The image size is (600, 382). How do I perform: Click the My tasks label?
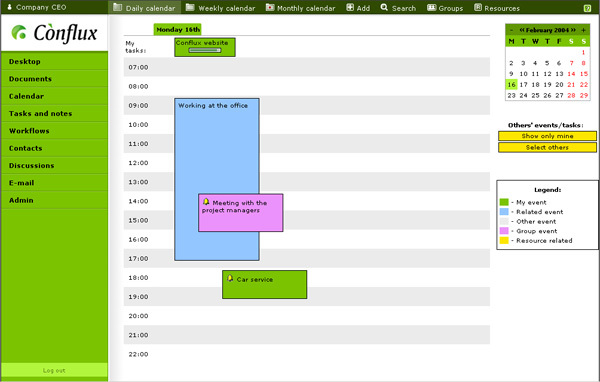pos(135,47)
